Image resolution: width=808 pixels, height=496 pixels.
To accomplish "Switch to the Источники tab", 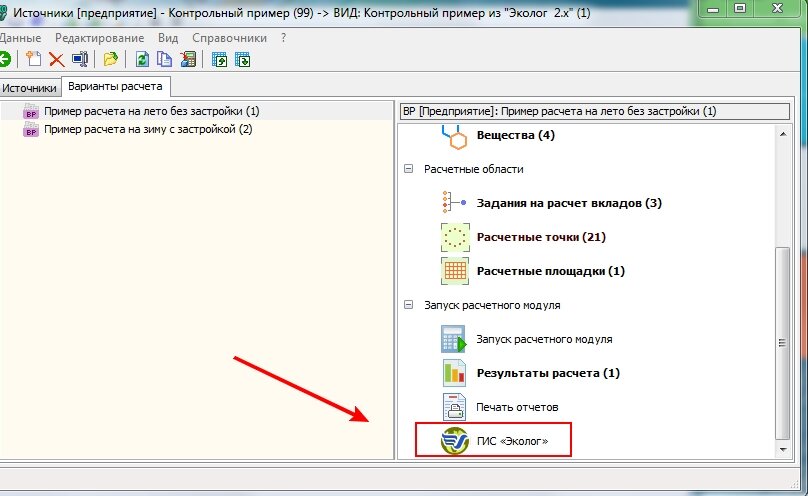I will click(29, 88).
